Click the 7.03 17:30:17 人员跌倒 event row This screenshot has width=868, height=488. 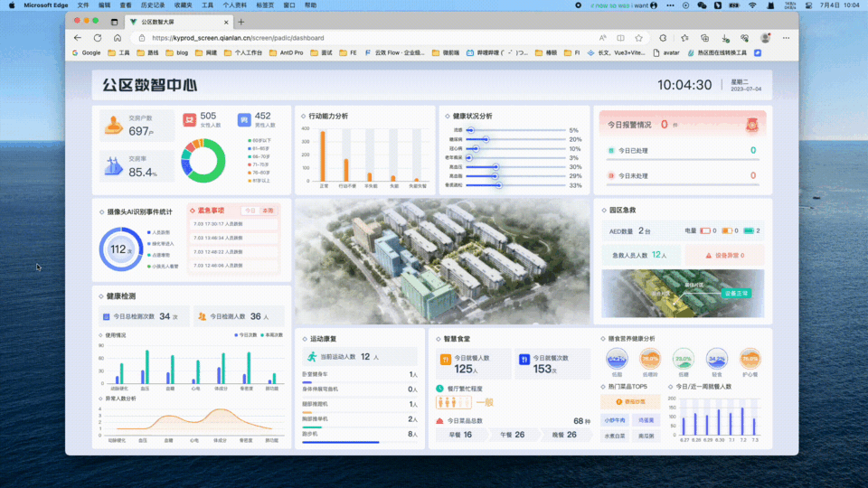tap(233, 224)
